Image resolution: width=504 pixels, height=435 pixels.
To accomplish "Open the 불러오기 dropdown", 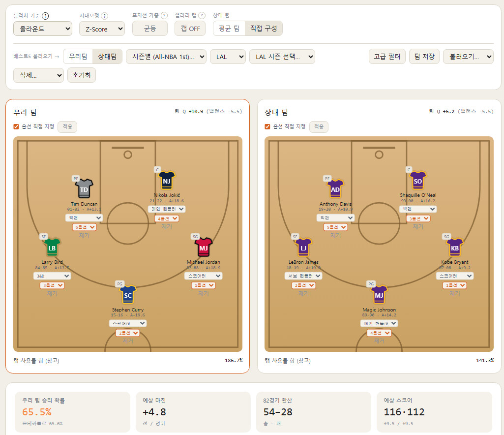I will pos(468,57).
